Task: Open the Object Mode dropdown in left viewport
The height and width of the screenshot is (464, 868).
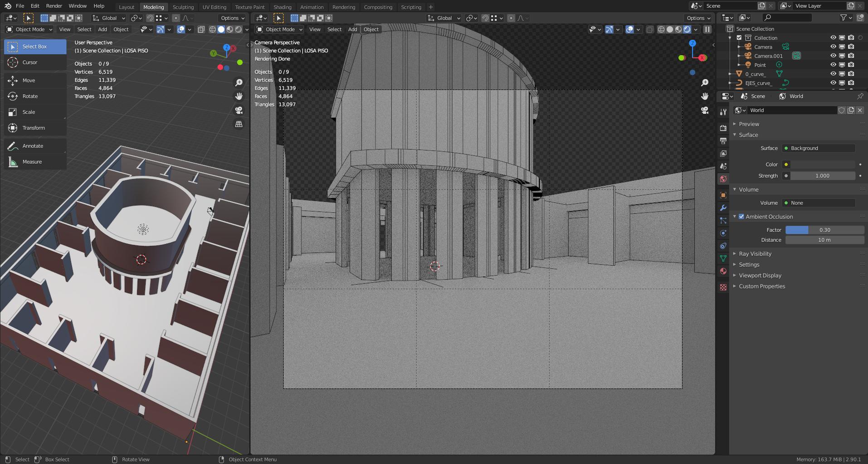Action: 29,29
